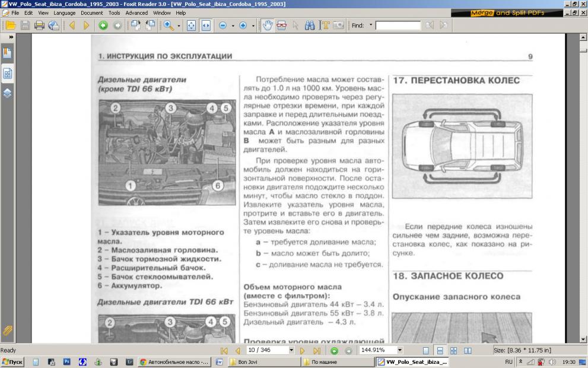This screenshot has height=368, width=588.
Task: Click the Open file folder icon
Action: pyautogui.click(x=11, y=26)
